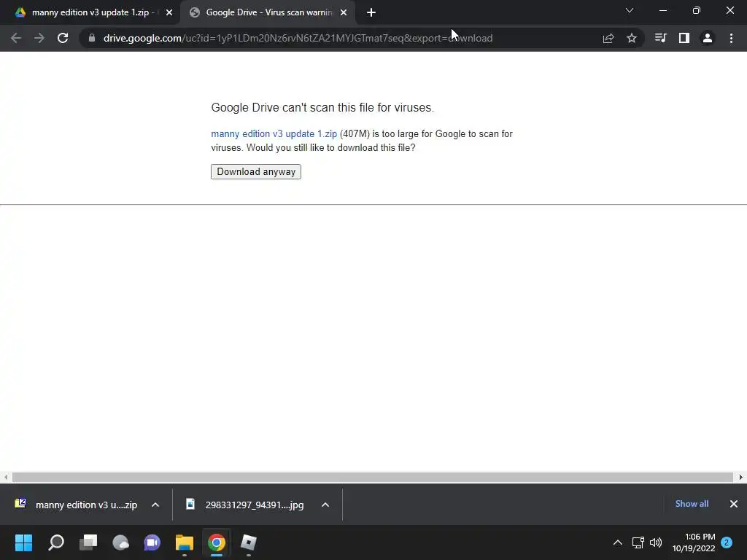
Task: Open the Chrome profile menu
Action: [708, 38]
